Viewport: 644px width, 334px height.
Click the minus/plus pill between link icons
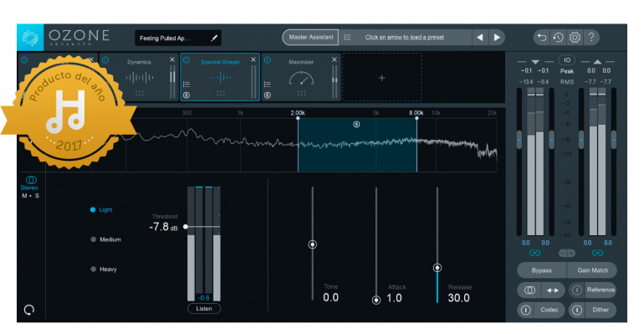[x=567, y=253]
